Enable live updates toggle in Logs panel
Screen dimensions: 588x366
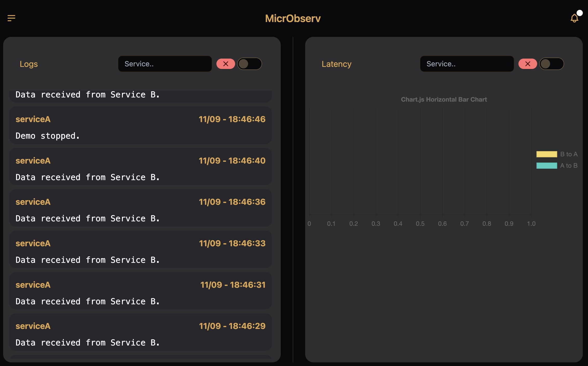click(250, 64)
